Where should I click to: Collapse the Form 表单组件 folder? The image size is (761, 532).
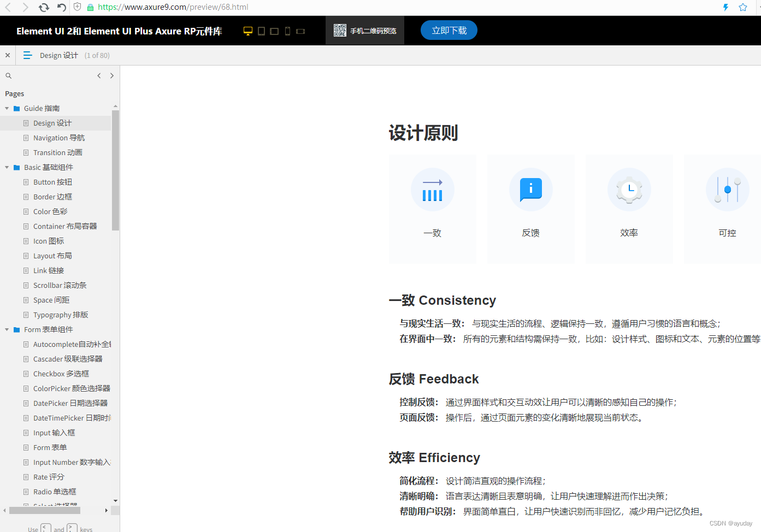click(x=7, y=329)
